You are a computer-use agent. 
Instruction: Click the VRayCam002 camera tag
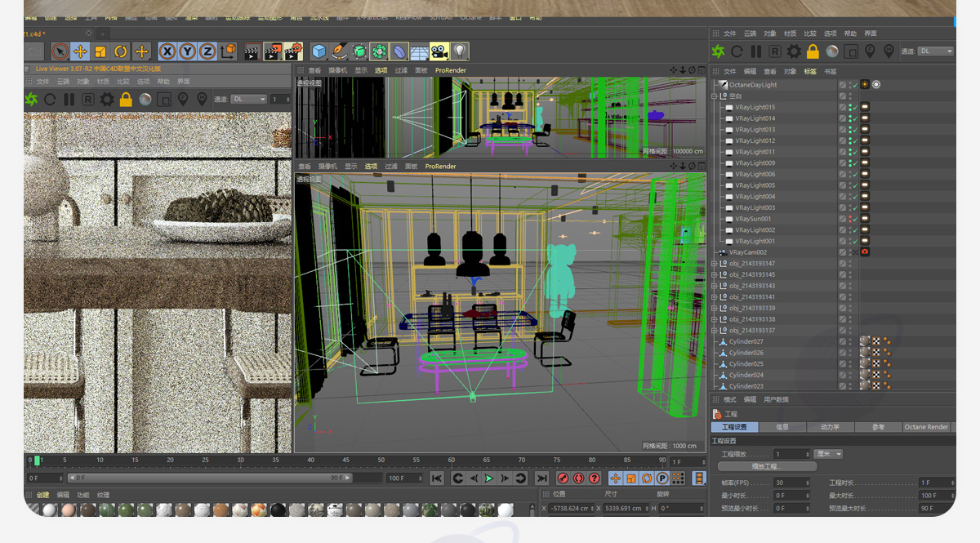click(x=865, y=252)
